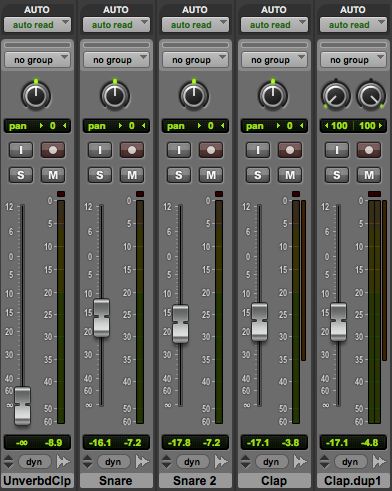Click the Clap.dup1 left pan knob
Screen dimensions: 392x491
[x=336, y=96]
